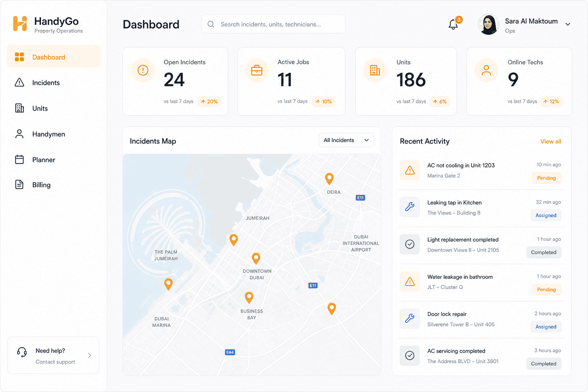Click Pending badge for Water leakage
The height and width of the screenshot is (392, 588).
[546, 289]
